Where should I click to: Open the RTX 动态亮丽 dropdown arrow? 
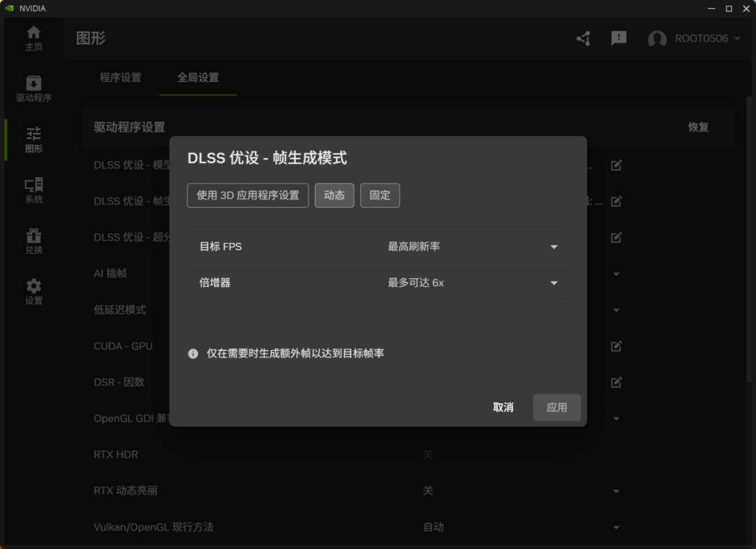click(x=616, y=491)
